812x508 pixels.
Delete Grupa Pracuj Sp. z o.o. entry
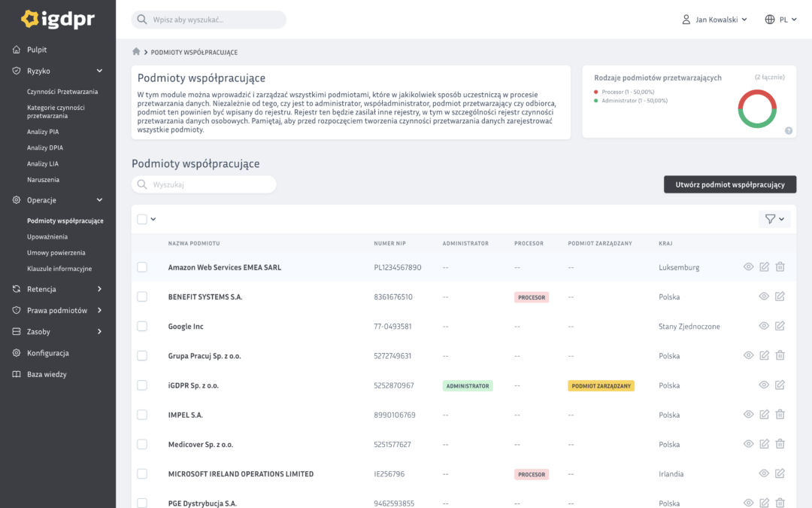click(780, 355)
